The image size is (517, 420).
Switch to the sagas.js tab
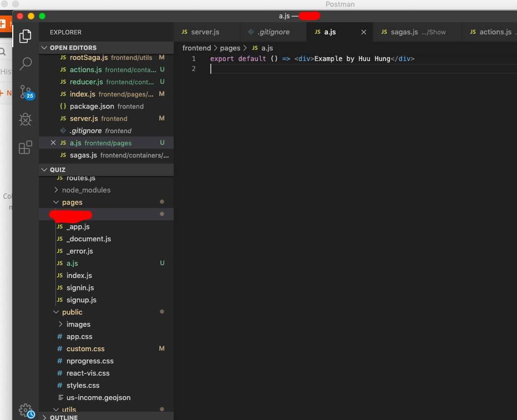tap(417, 32)
